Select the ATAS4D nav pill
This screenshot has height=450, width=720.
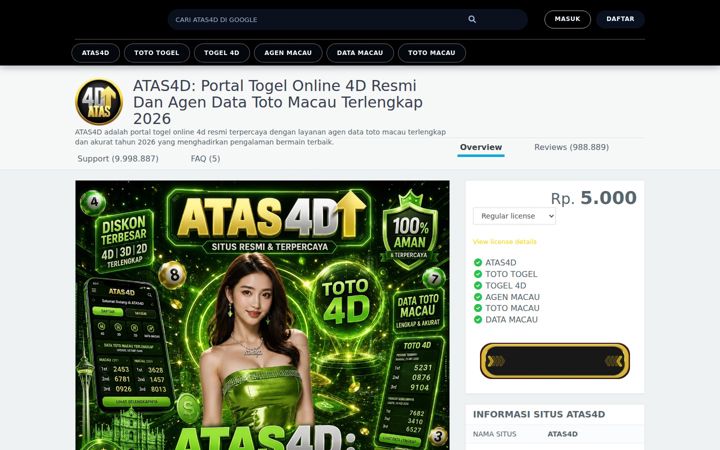click(96, 53)
